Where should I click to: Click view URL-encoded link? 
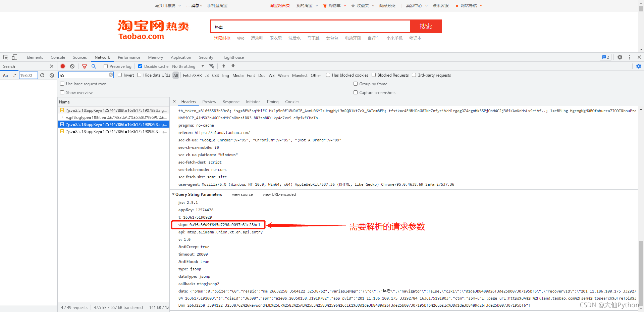279,194
